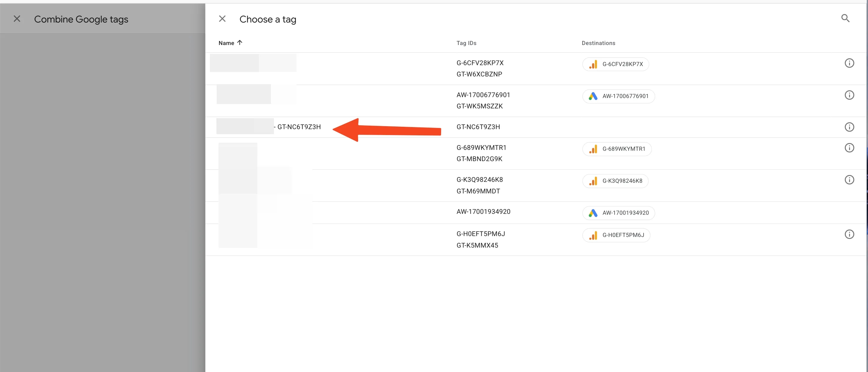
Task: Open info for the G-K3Q98246K8 tag row
Action: (849, 180)
